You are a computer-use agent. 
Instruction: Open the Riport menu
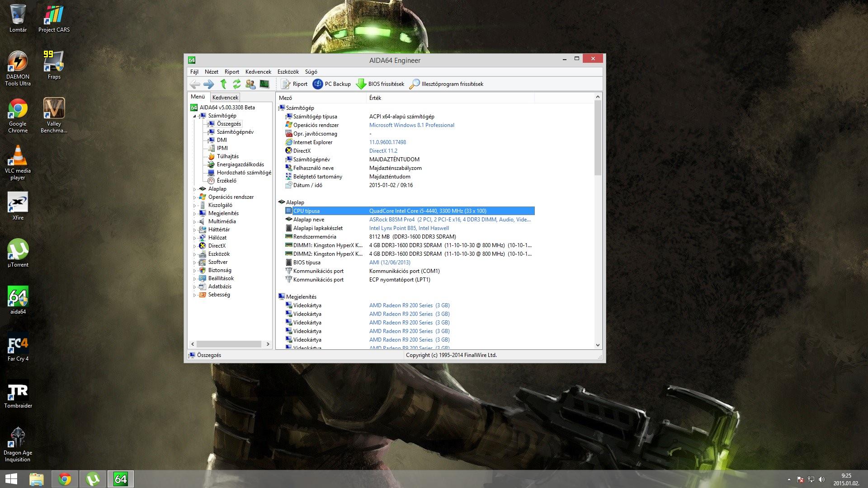[x=232, y=72]
